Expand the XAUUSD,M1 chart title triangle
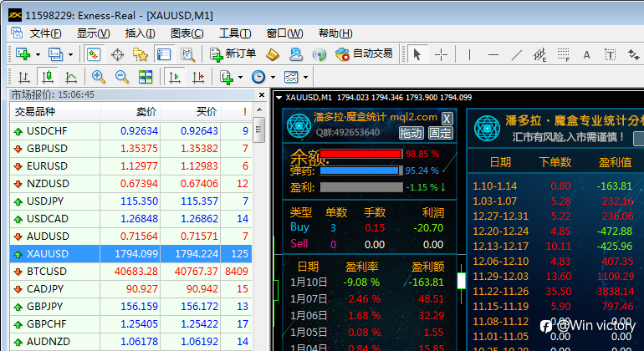Screen dimensions: 644x351 (x=279, y=98)
